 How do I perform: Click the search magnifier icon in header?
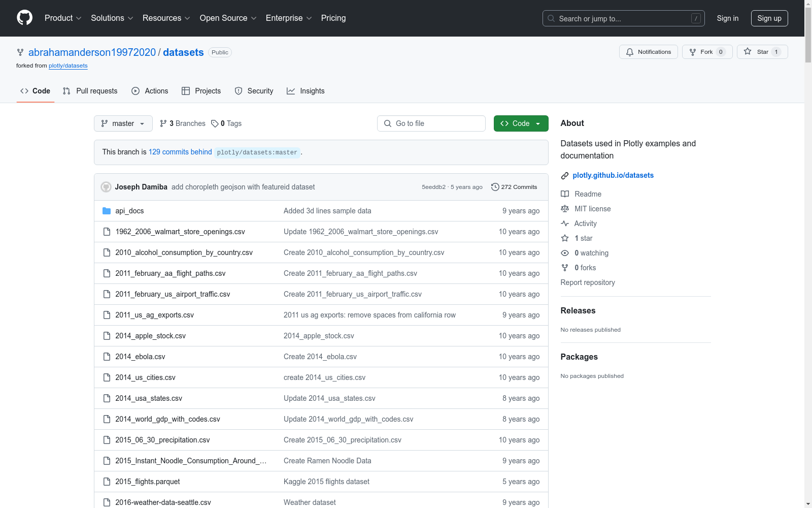[x=551, y=18]
